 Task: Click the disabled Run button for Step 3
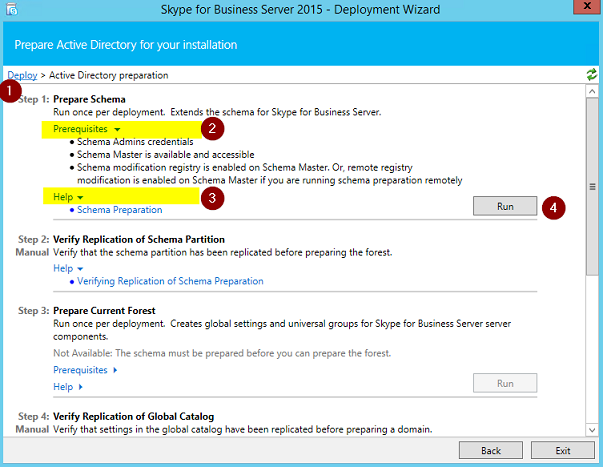pos(505,383)
